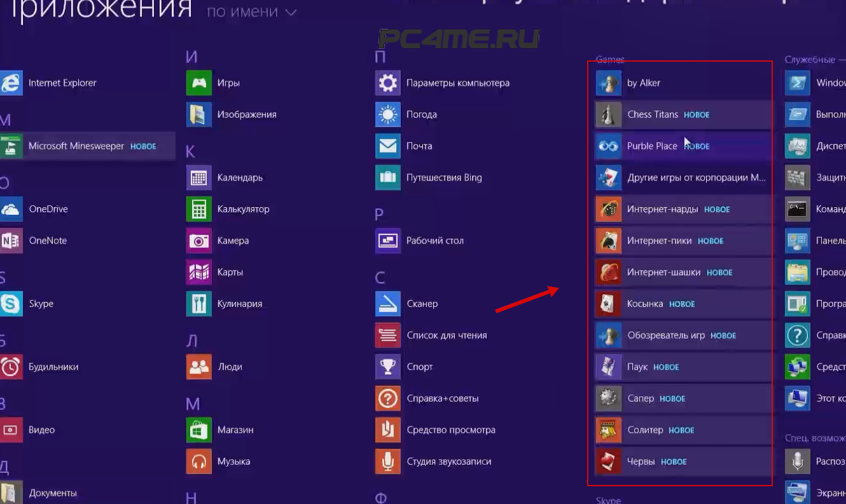Launch Skype from the icon

point(11,304)
